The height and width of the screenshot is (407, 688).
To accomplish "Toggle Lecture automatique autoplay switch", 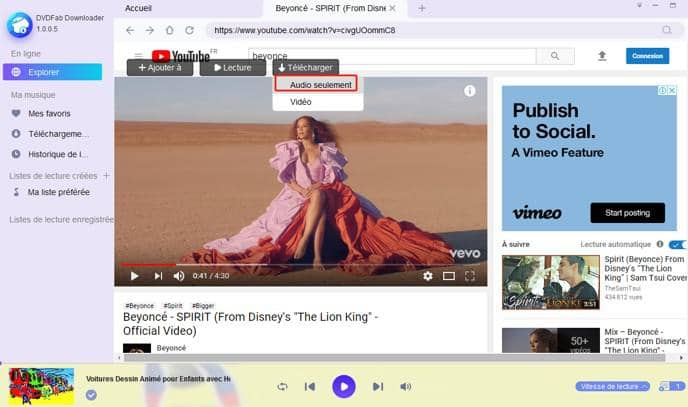I will (677, 244).
